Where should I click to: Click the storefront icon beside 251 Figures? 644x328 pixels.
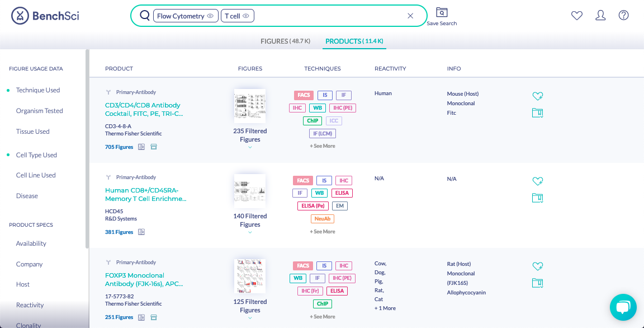[154, 317]
